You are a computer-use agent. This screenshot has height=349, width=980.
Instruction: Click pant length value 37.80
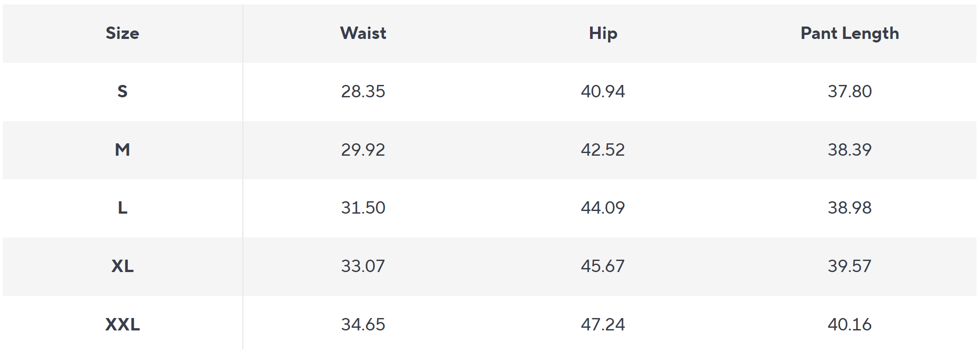850,91
